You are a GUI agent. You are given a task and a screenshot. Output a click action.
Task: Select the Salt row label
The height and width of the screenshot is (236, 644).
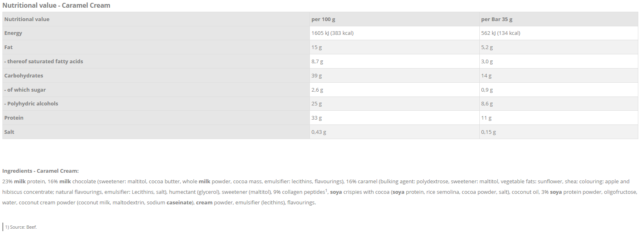coord(9,132)
